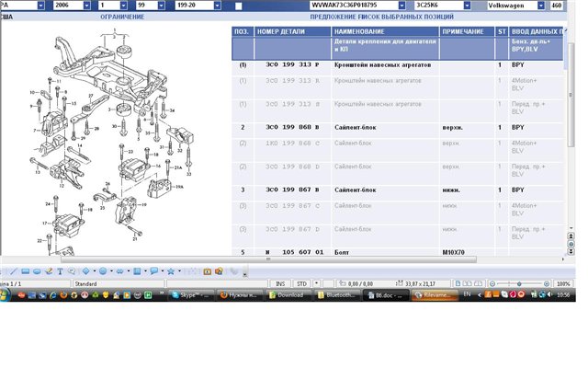Select two-page view layout icon
Viewport: 588px width, 368px height.
coord(468,284)
